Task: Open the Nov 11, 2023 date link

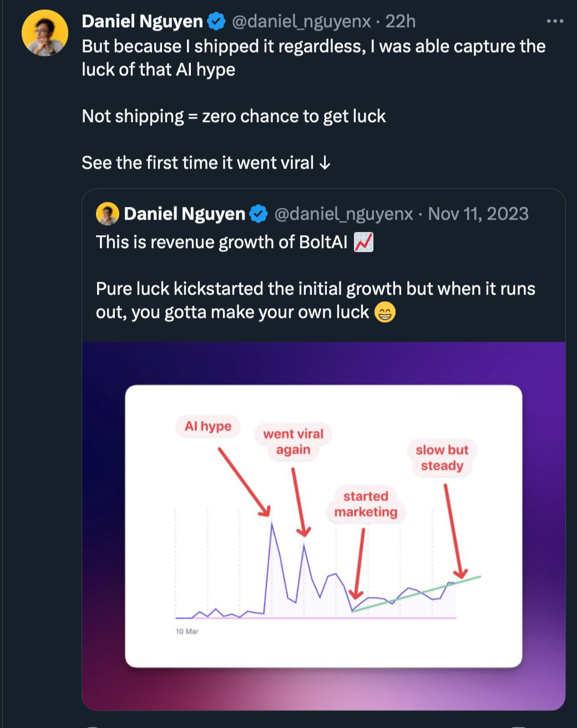Action: click(x=478, y=214)
